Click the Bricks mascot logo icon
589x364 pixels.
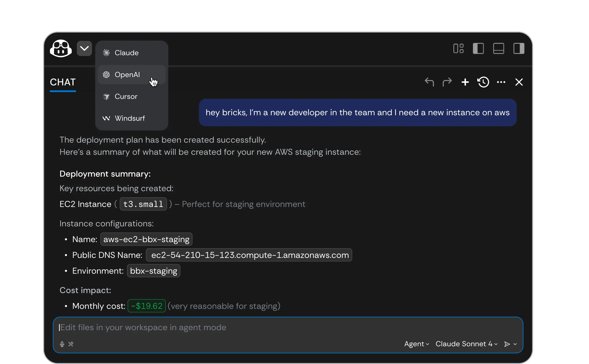pos(61,48)
